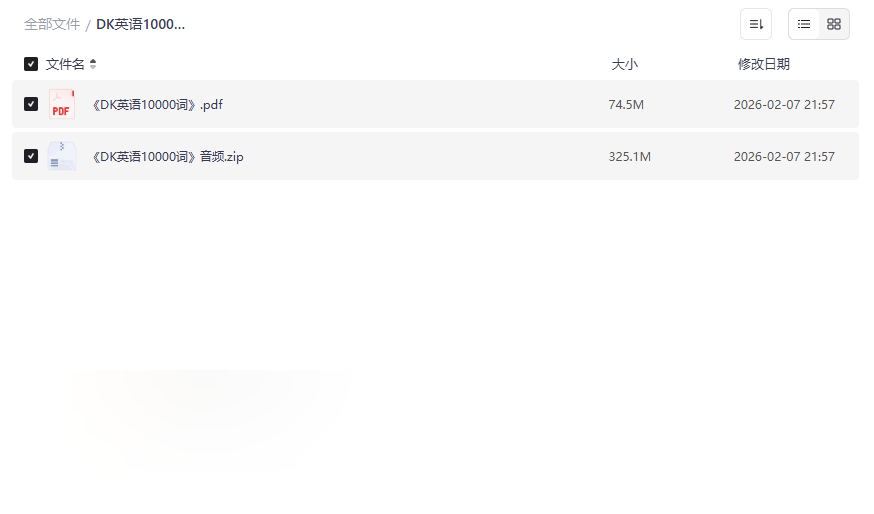Viewport: 874px width, 514px height.
Task: Switch to grid view layout
Action: point(834,24)
